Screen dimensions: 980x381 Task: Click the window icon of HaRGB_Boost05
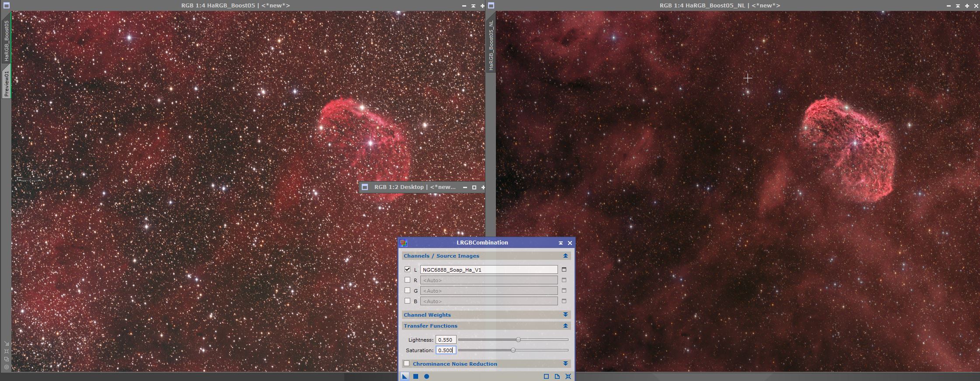click(6, 6)
